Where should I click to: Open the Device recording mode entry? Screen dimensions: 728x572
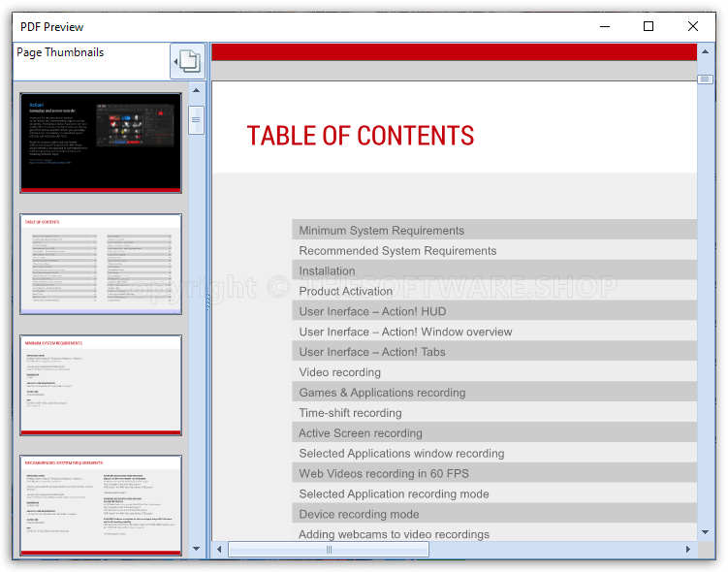pos(494,515)
